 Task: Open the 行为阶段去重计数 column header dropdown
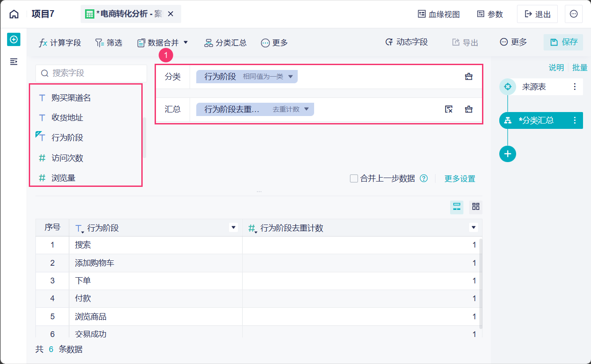(x=474, y=228)
